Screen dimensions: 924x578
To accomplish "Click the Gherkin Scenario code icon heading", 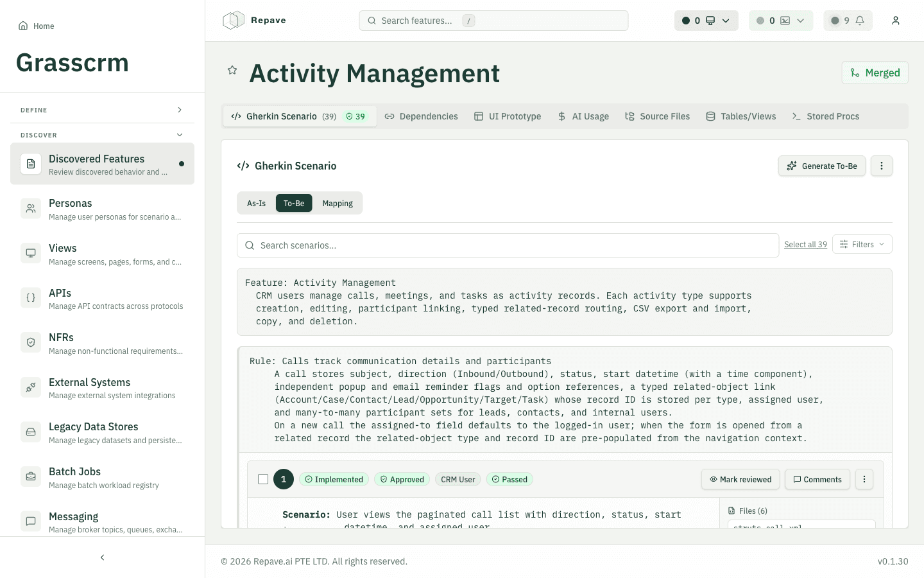I will 243,166.
